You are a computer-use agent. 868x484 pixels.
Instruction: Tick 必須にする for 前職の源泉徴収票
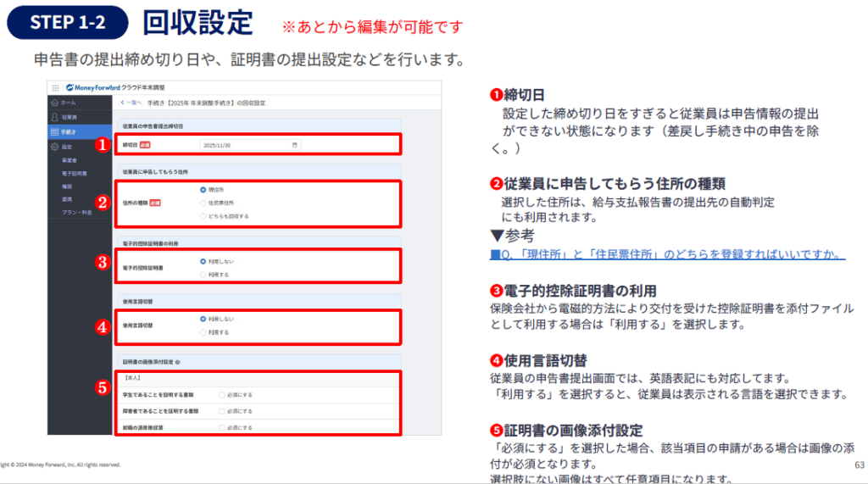coord(222,427)
